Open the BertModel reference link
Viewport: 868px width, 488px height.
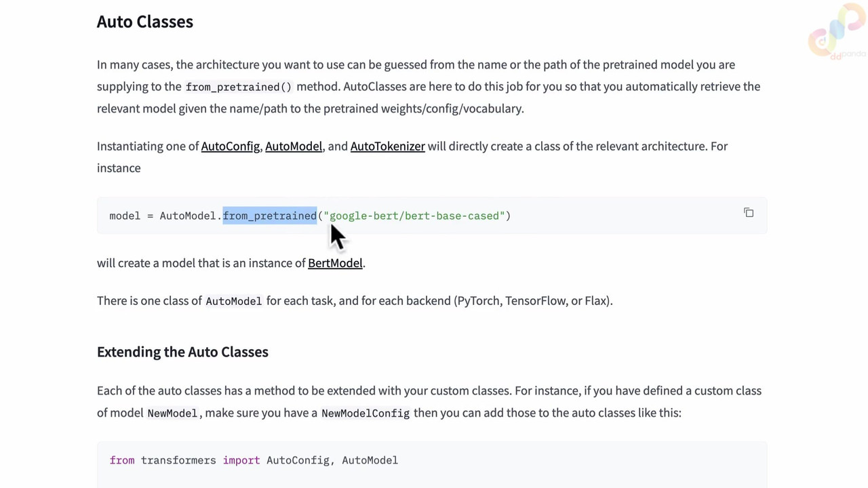click(335, 263)
